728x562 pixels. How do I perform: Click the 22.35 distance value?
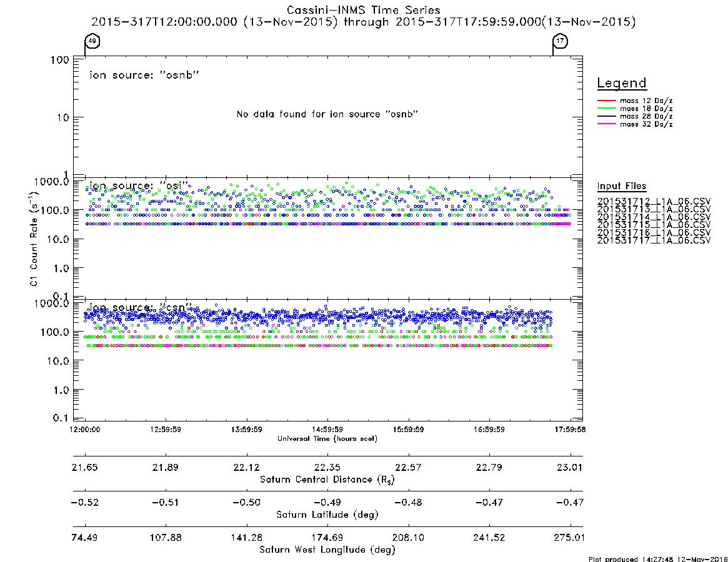(327, 467)
